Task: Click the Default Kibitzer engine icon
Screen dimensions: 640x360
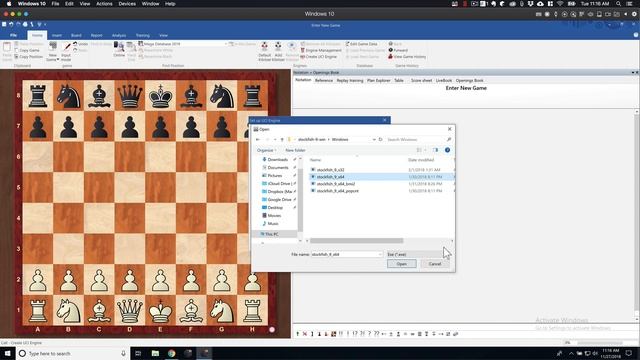Action: point(264,51)
